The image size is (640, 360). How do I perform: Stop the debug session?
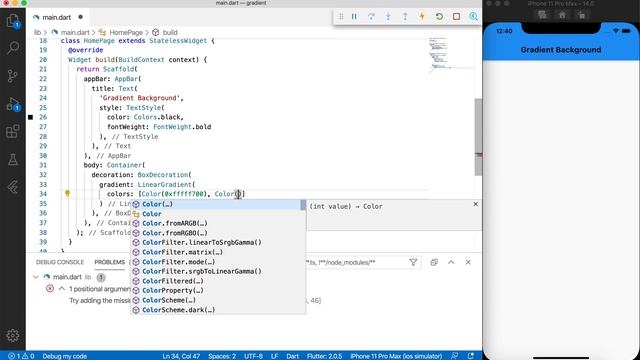click(456, 17)
